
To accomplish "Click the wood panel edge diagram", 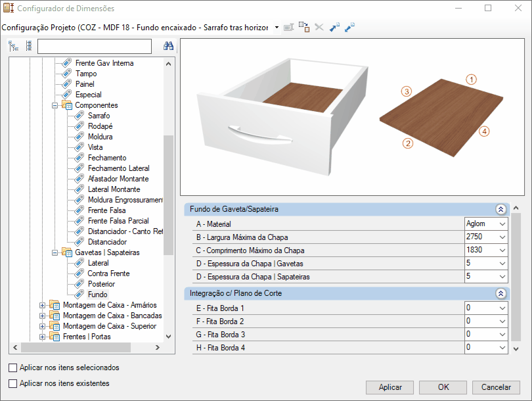I will [441, 116].
